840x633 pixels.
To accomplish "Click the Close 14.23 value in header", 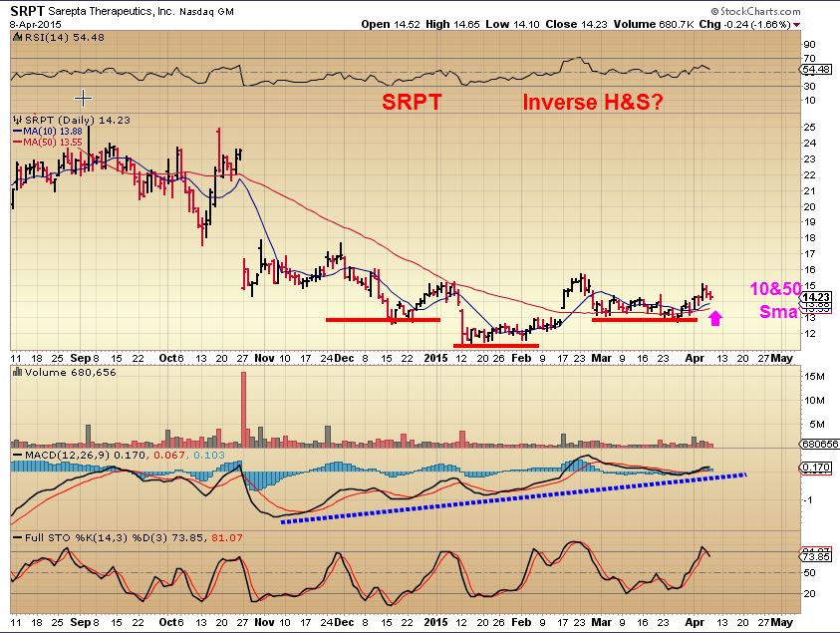I will click(x=576, y=24).
